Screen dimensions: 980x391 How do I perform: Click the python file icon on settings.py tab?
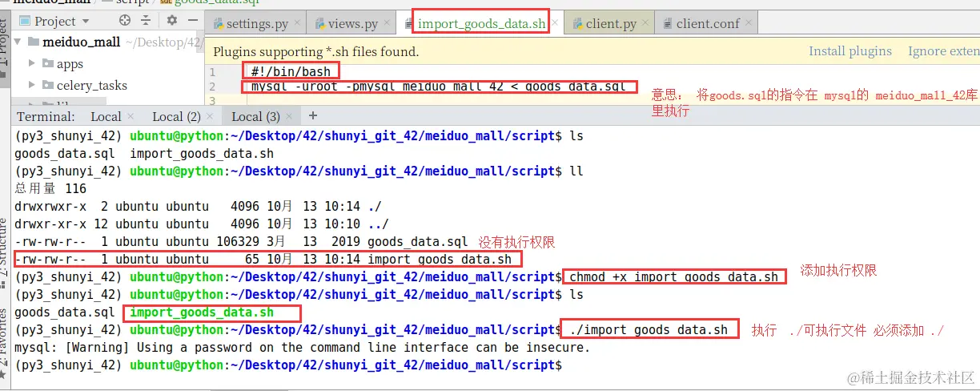(x=218, y=23)
